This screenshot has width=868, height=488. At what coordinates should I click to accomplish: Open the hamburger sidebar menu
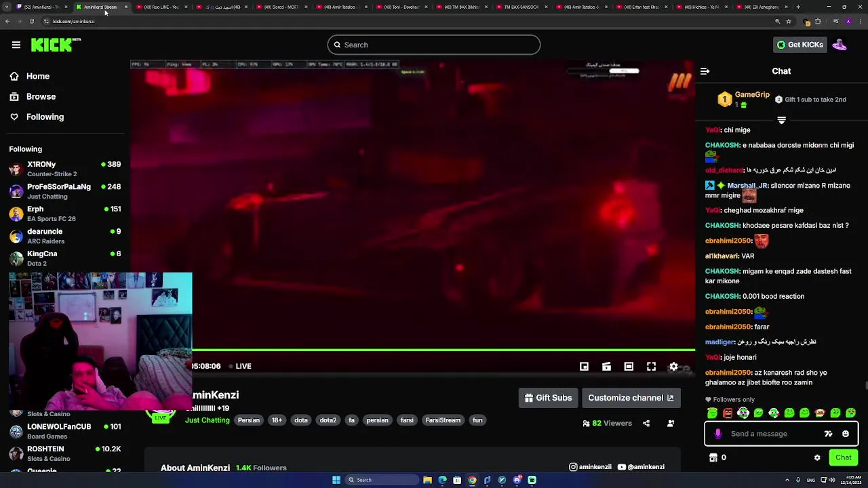[16, 45]
